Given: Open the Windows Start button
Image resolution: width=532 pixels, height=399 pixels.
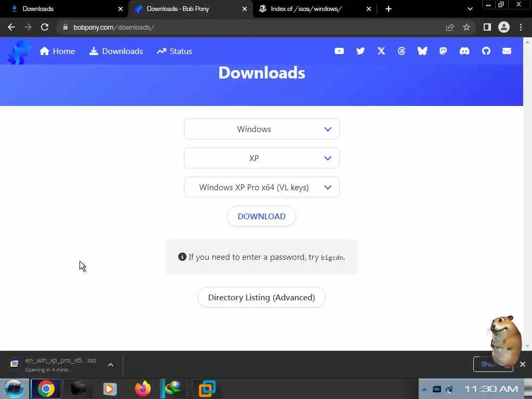Looking at the screenshot, I should 14,389.
